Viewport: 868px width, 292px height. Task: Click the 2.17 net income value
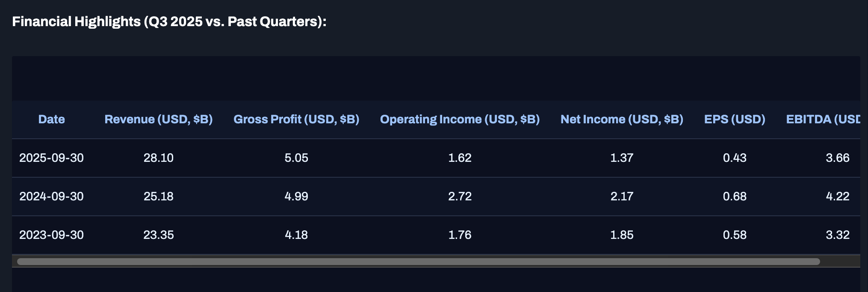(622, 196)
